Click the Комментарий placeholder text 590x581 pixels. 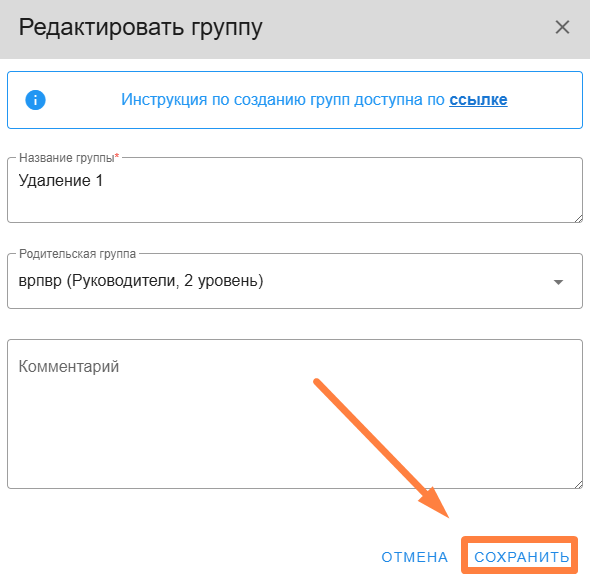[69, 367]
